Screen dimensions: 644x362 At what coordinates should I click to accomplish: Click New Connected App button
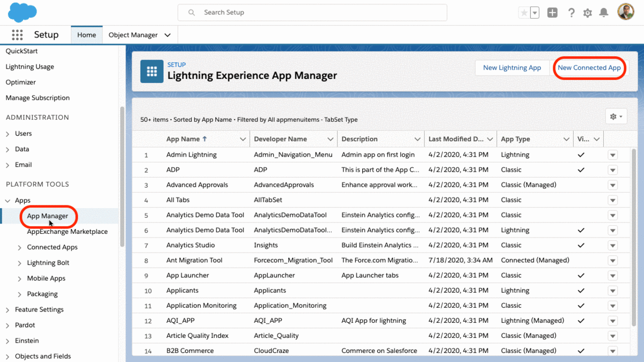click(x=589, y=68)
